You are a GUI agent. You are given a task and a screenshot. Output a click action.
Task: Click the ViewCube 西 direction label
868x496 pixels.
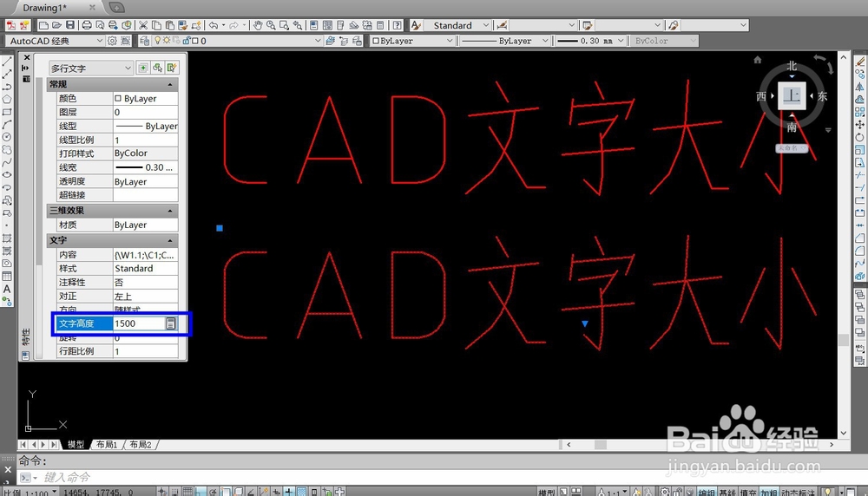761,96
